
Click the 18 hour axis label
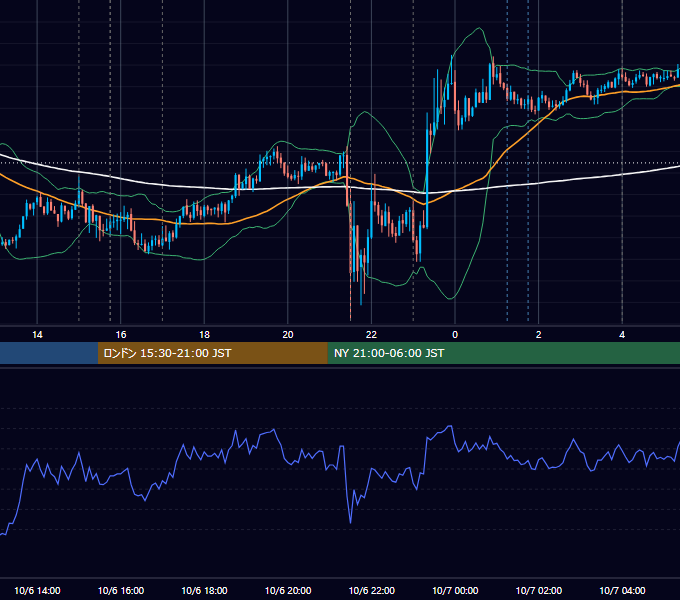[204, 335]
